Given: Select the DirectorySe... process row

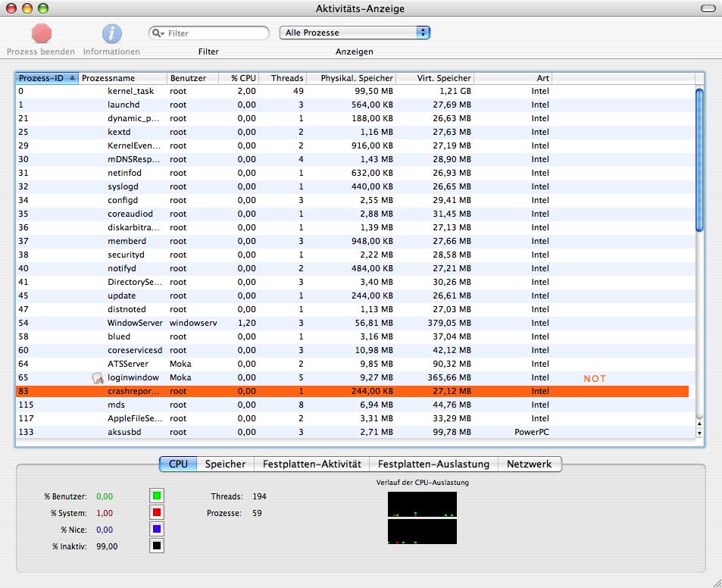Looking at the screenshot, I should point(355,282).
